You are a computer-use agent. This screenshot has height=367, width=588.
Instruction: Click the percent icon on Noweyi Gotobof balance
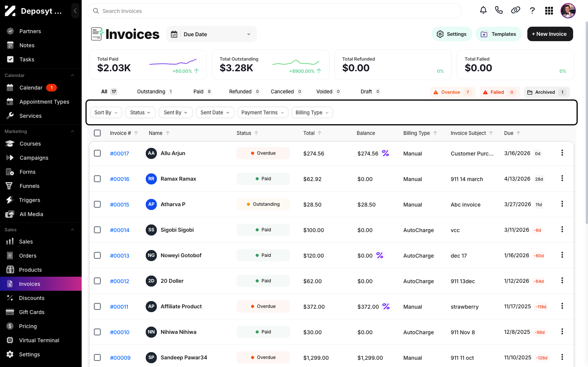380,255
